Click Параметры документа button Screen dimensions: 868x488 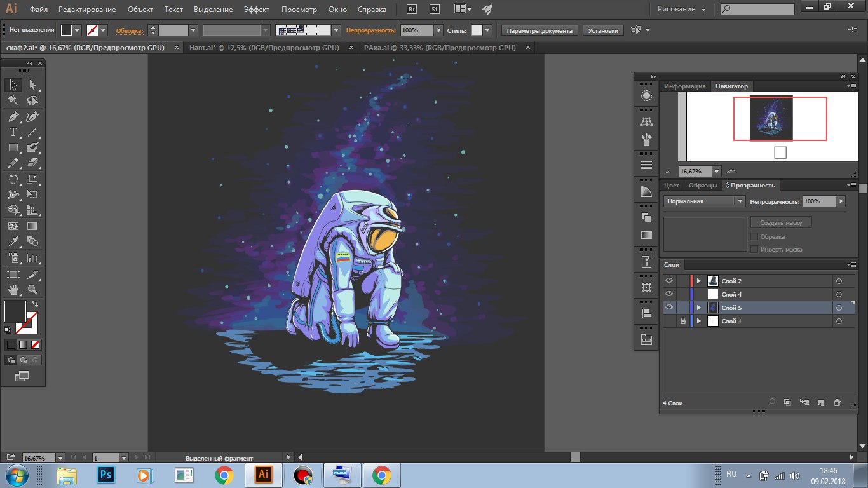[540, 30]
